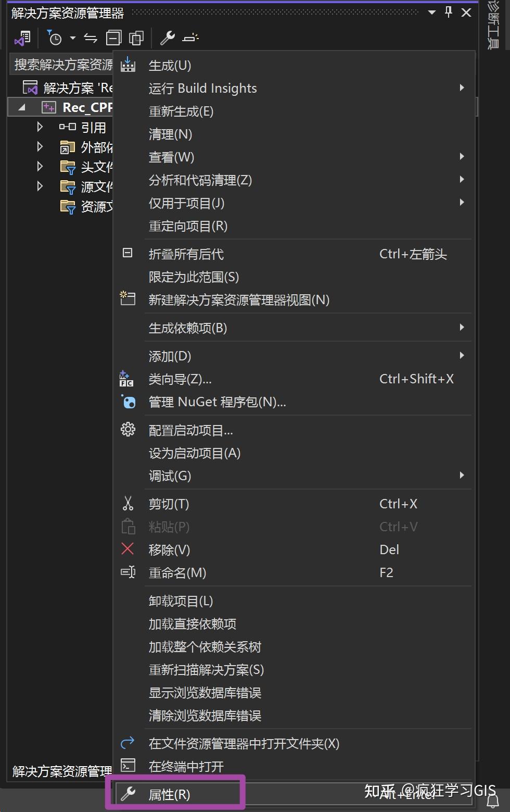Click the Sync with Active Document icon
The height and width of the screenshot is (812, 510).
[x=90, y=38]
